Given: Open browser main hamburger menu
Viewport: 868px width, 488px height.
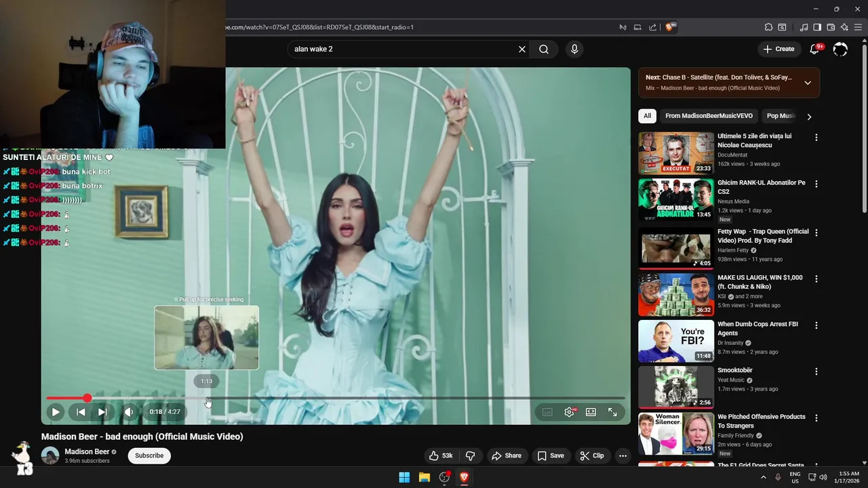Looking at the screenshot, I should tap(858, 27).
